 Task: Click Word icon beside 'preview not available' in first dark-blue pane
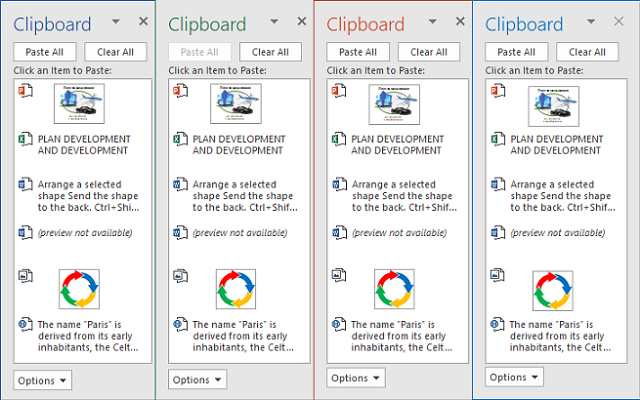[25, 233]
